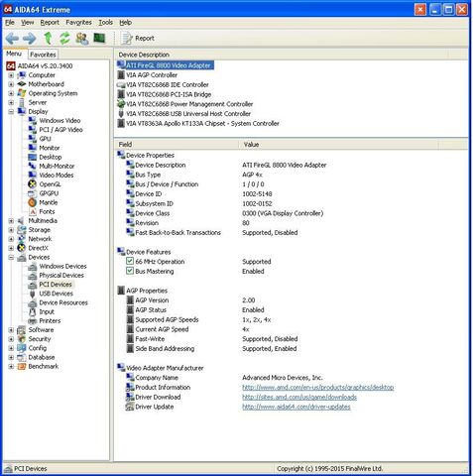The image size is (473, 476).
Task: Select the Security tree icon
Action: point(22,339)
